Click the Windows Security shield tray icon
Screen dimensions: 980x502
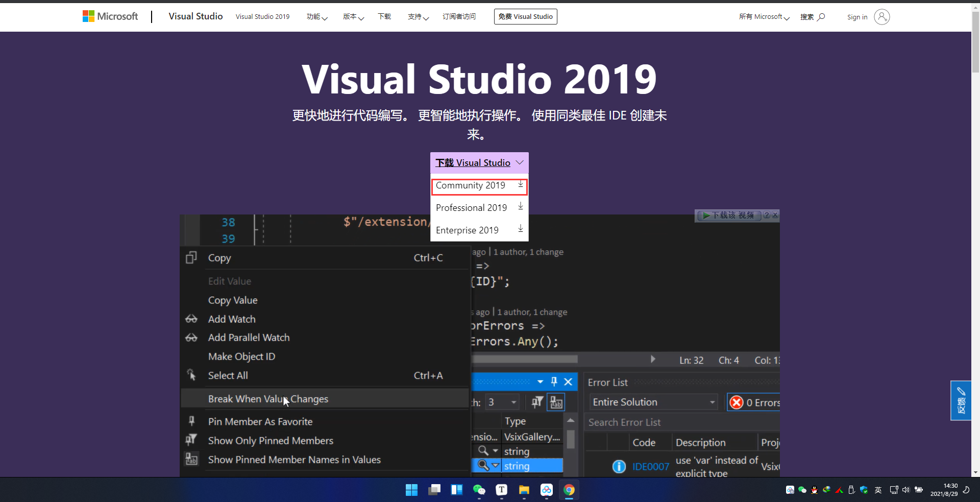pyautogui.click(x=864, y=490)
